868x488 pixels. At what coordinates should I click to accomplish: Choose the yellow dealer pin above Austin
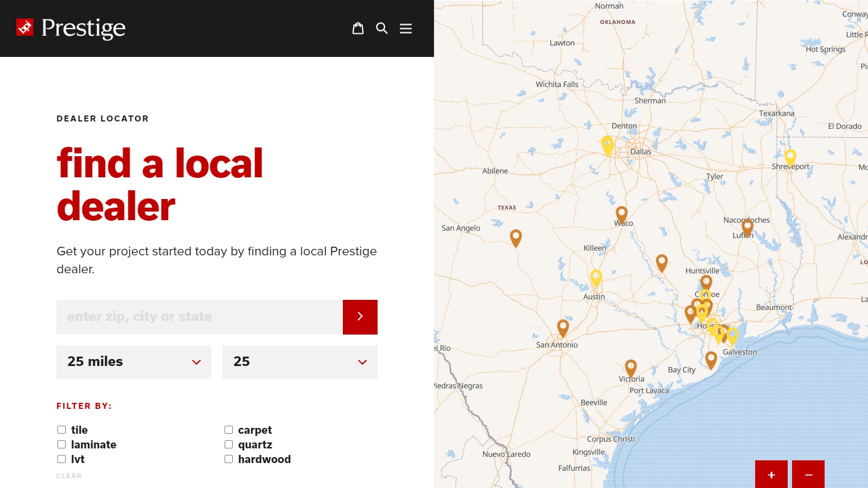pos(596,278)
